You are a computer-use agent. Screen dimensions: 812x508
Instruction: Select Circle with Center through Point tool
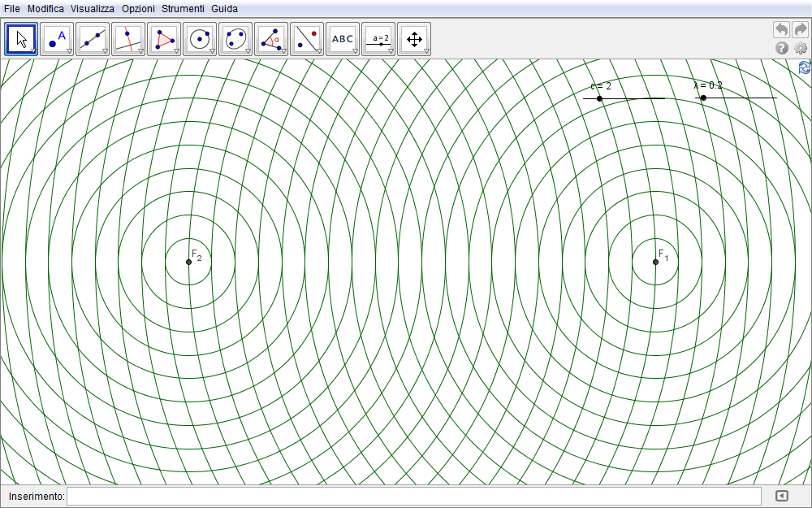tap(200, 39)
